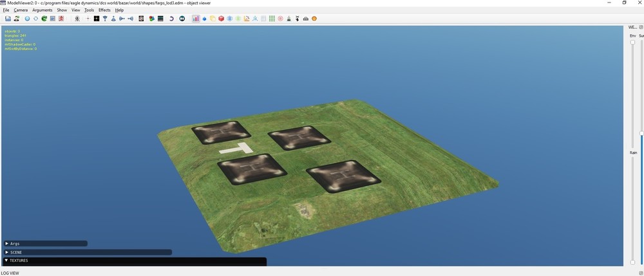Click the 'triangles: 241' stat text
The image size is (644, 276).
click(x=15, y=35)
